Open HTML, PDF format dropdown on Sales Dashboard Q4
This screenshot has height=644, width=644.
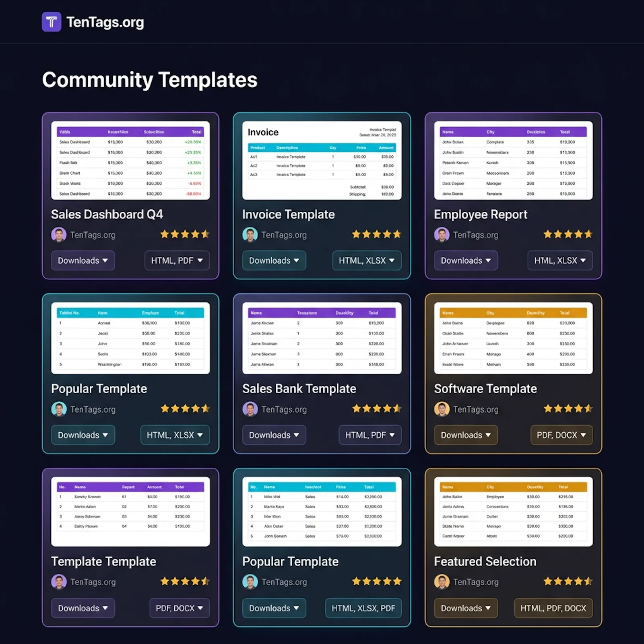177,260
